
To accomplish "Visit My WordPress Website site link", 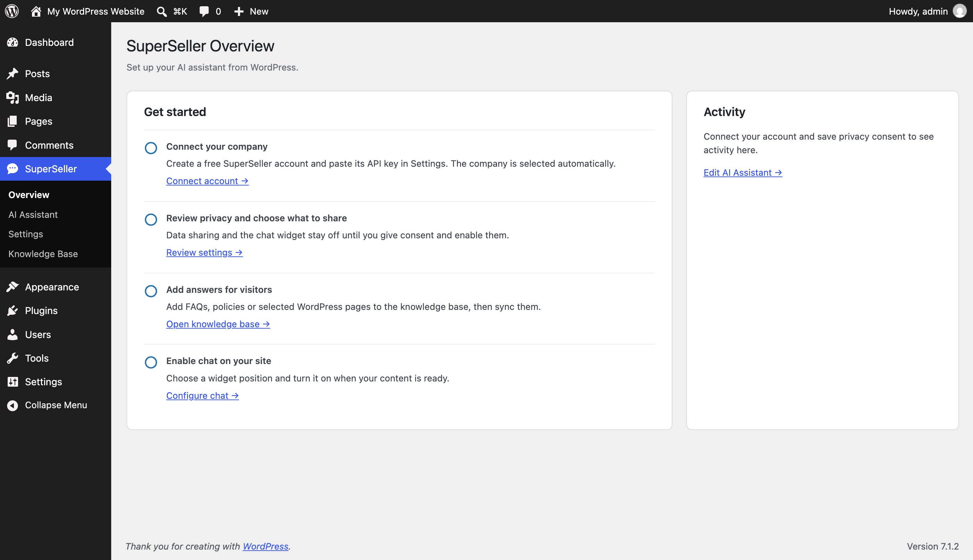I will click(96, 11).
